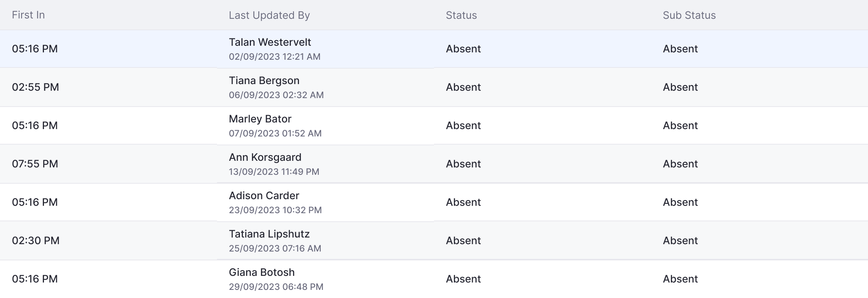Click Tatiana Lipshutz's name

269,234
